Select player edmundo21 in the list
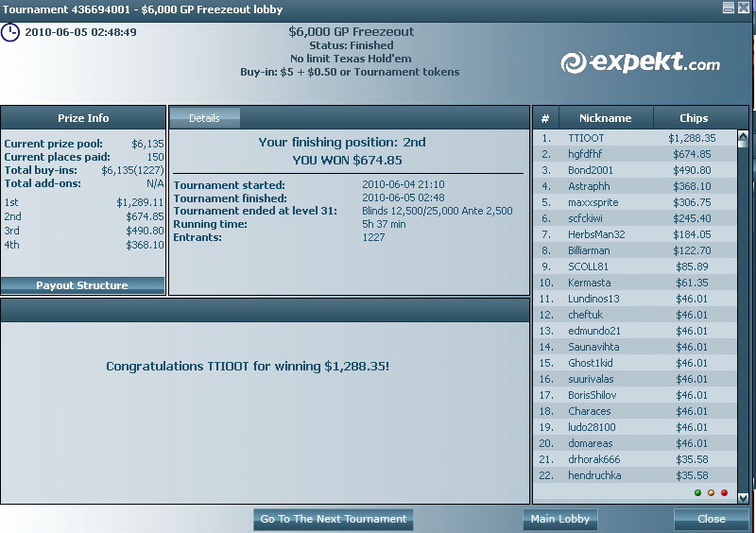The height and width of the screenshot is (533, 756). coord(635,331)
